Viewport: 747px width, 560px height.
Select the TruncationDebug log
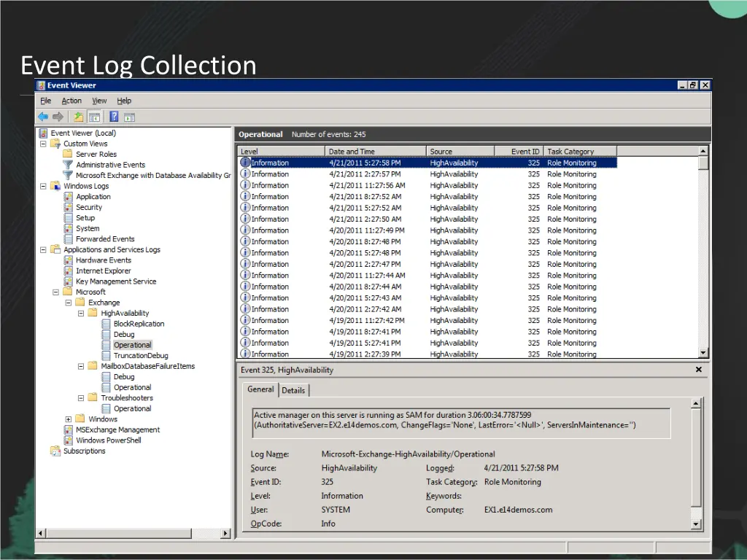point(141,356)
